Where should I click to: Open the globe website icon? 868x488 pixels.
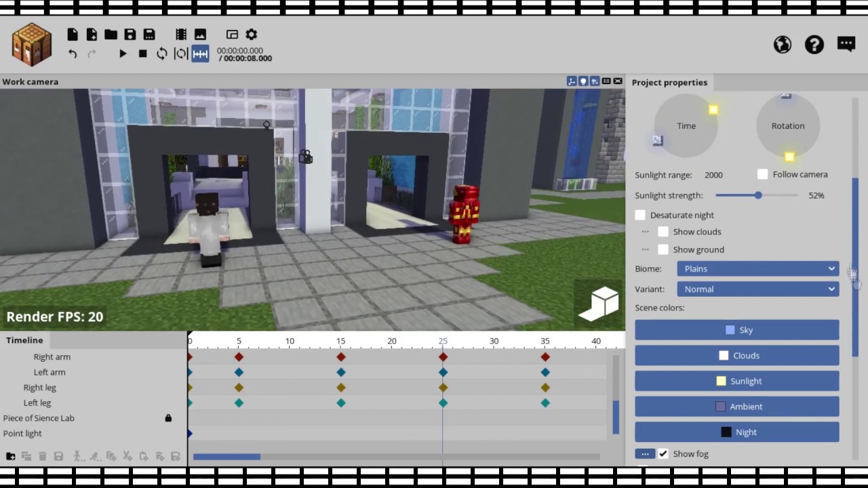[783, 45]
